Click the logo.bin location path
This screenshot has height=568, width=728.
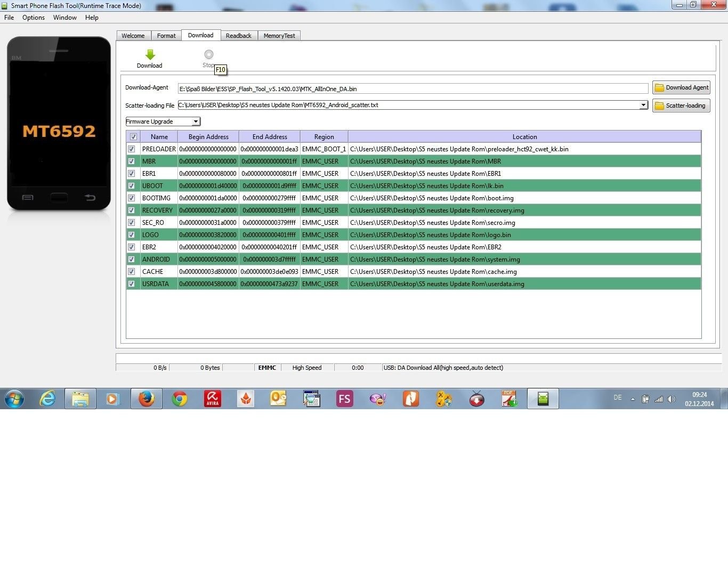(431, 235)
